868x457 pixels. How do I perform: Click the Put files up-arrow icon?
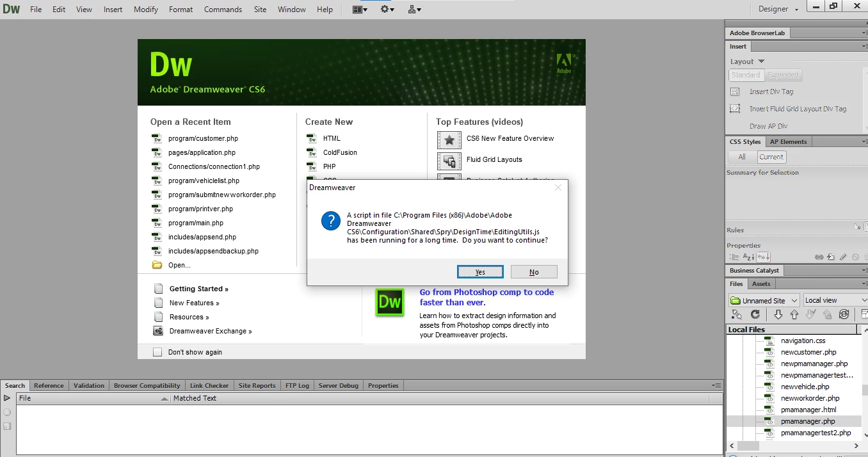pyautogui.click(x=794, y=314)
